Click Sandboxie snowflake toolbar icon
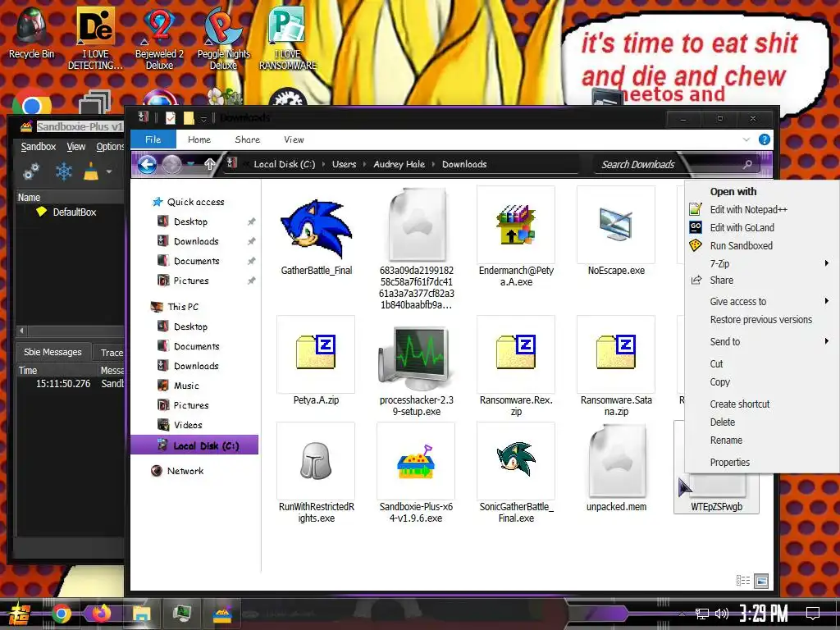The height and width of the screenshot is (630, 840). tap(64, 172)
